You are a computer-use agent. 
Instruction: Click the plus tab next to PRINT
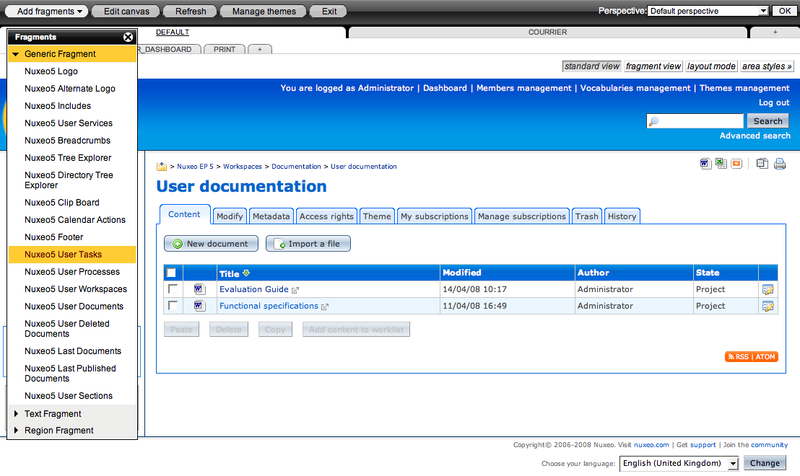pos(260,49)
